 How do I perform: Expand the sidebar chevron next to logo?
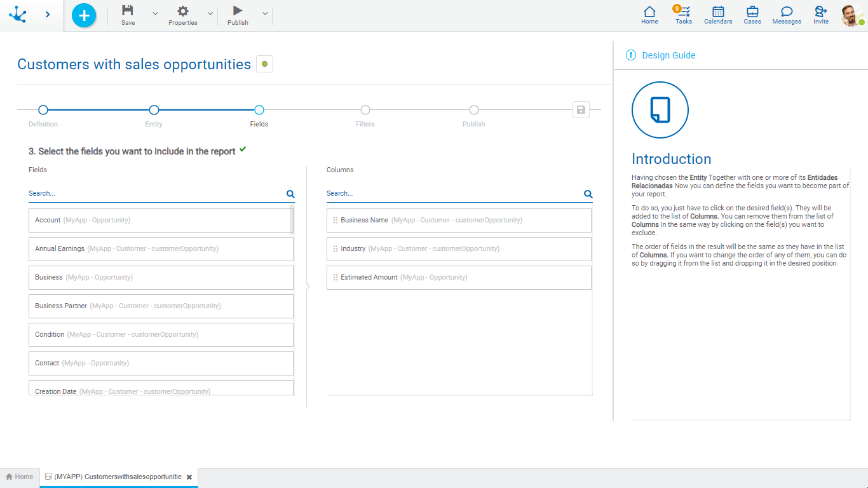[x=48, y=14]
